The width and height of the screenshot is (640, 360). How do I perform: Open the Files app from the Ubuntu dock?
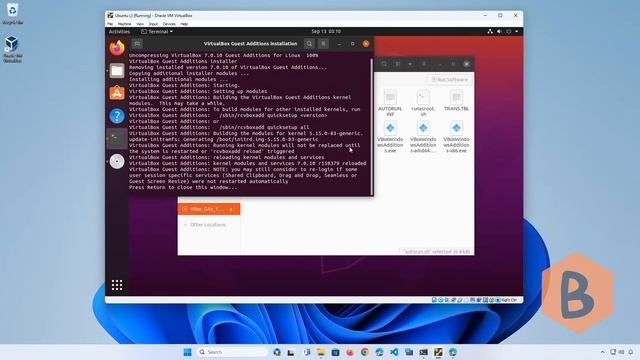click(x=117, y=71)
